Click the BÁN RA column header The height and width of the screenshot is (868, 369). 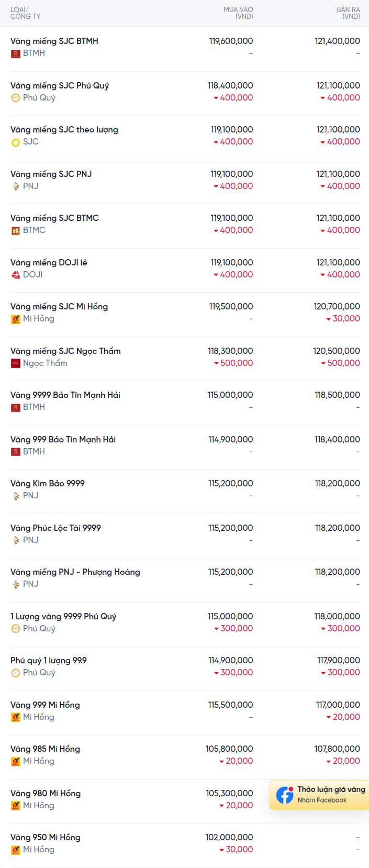(348, 13)
